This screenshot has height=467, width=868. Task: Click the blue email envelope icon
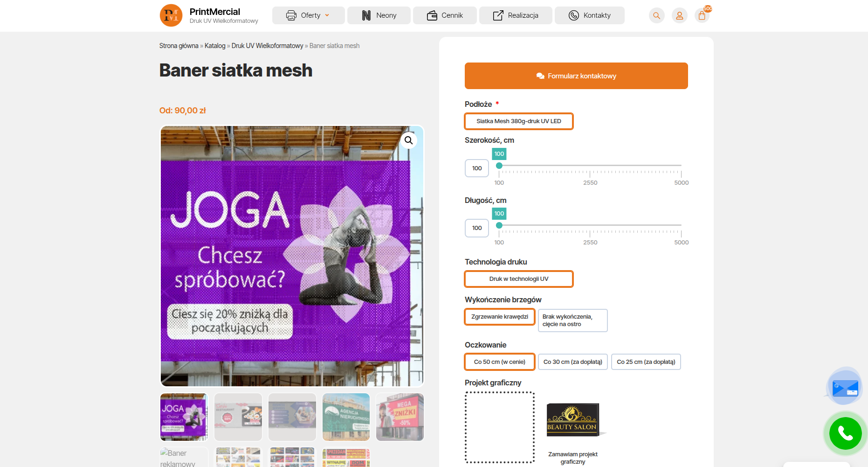[845, 388]
